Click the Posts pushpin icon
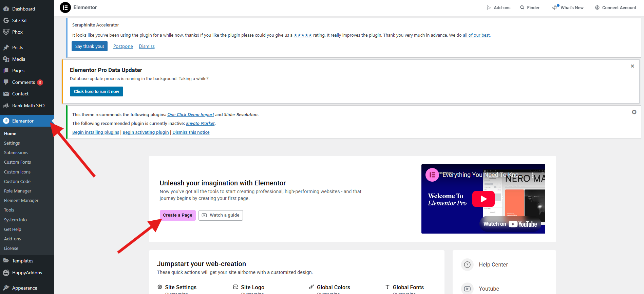This screenshot has width=644, height=294. click(x=6, y=48)
